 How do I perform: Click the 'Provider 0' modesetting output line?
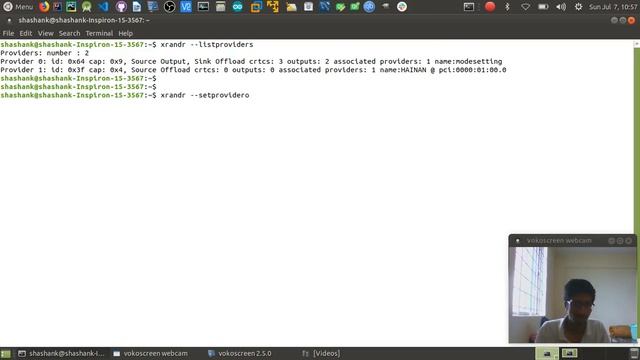pos(251,61)
